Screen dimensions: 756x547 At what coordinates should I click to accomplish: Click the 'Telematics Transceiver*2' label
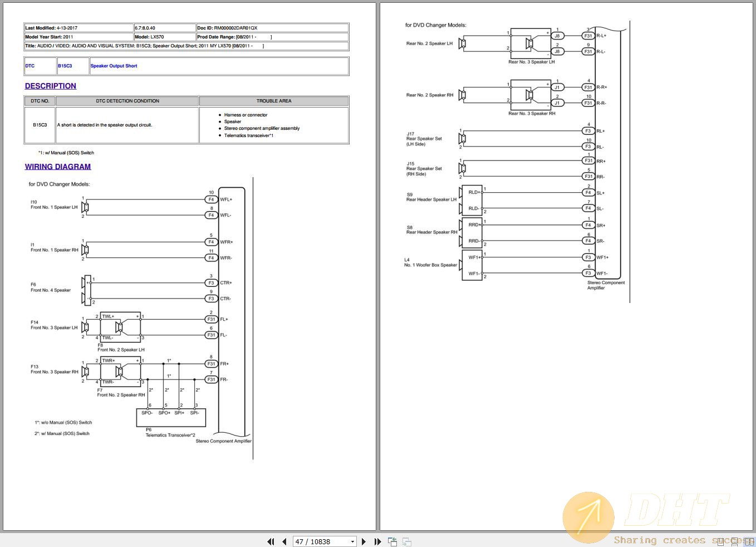click(x=170, y=435)
